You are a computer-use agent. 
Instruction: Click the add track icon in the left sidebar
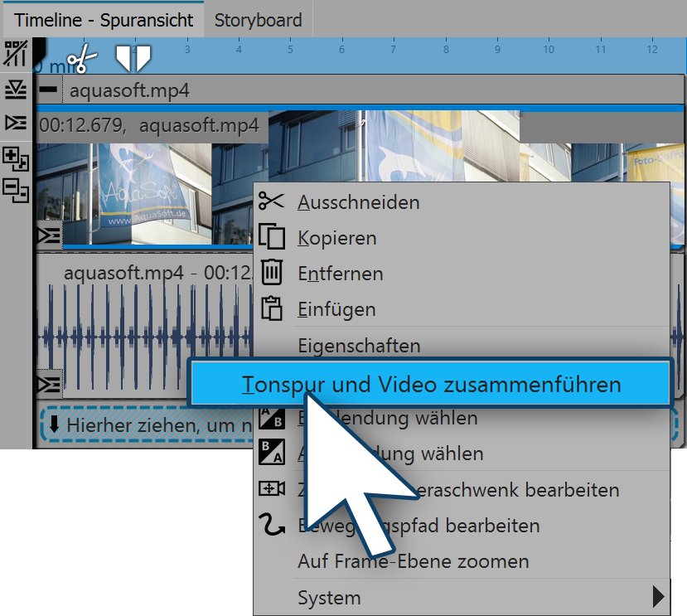(15, 159)
